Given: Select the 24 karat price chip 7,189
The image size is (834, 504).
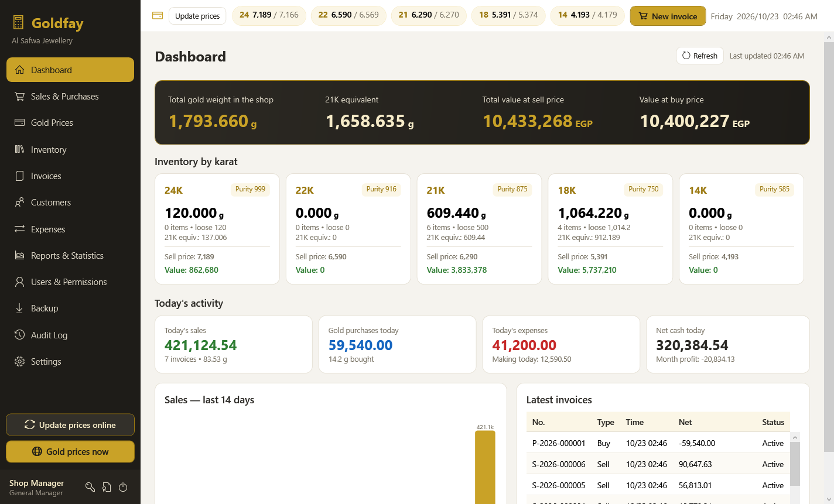Looking at the screenshot, I should pos(269,15).
